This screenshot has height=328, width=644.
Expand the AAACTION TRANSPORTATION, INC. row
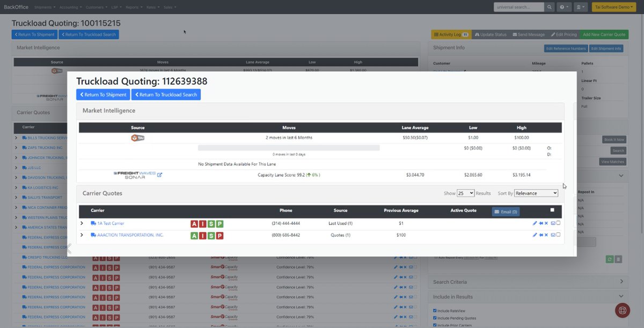point(82,235)
